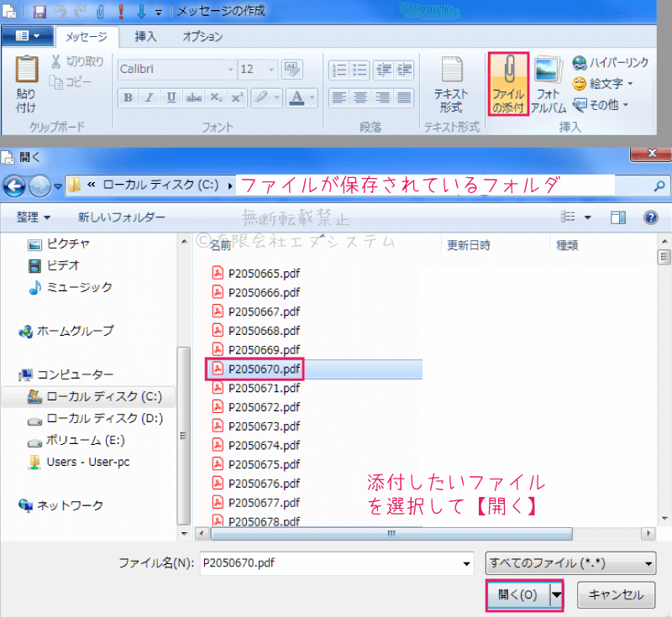
Task: Click the Undo arrow in title bar
Action: tap(60, 12)
